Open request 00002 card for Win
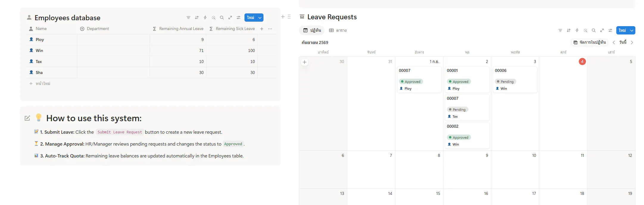 [x=467, y=135]
